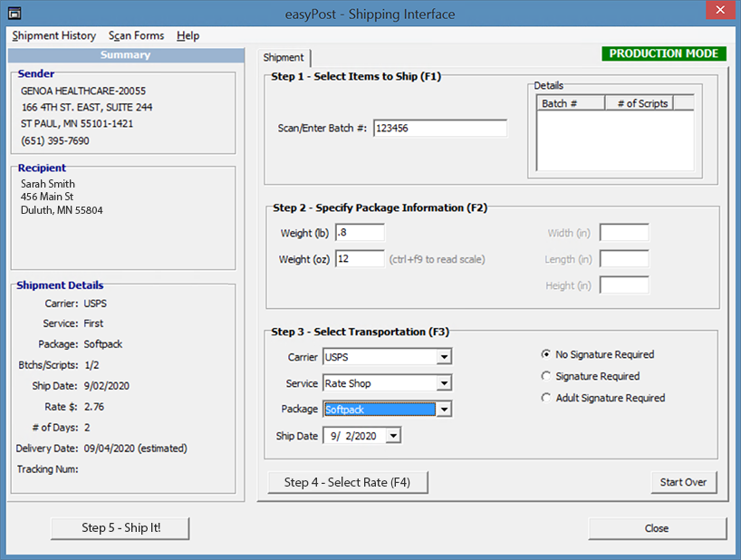Open the Shipment History menu
The width and height of the screenshot is (741, 560).
pos(53,35)
